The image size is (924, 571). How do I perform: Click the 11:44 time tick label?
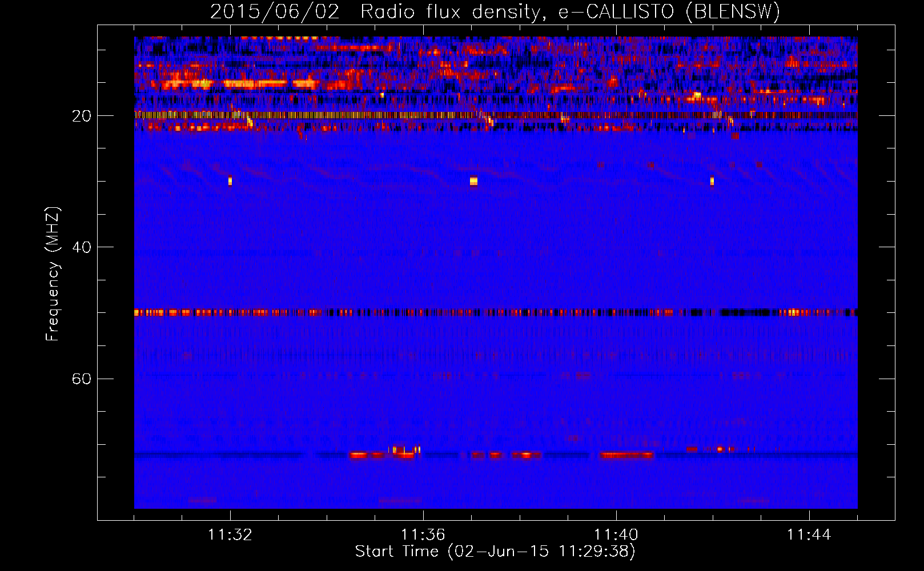pyautogui.click(x=809, y=535)
